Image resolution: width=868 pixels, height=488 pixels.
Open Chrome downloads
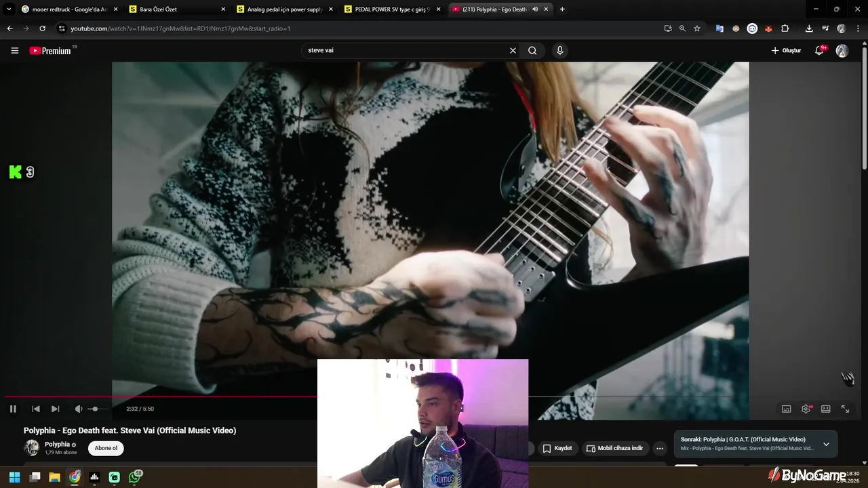click(x=809, y=28)
